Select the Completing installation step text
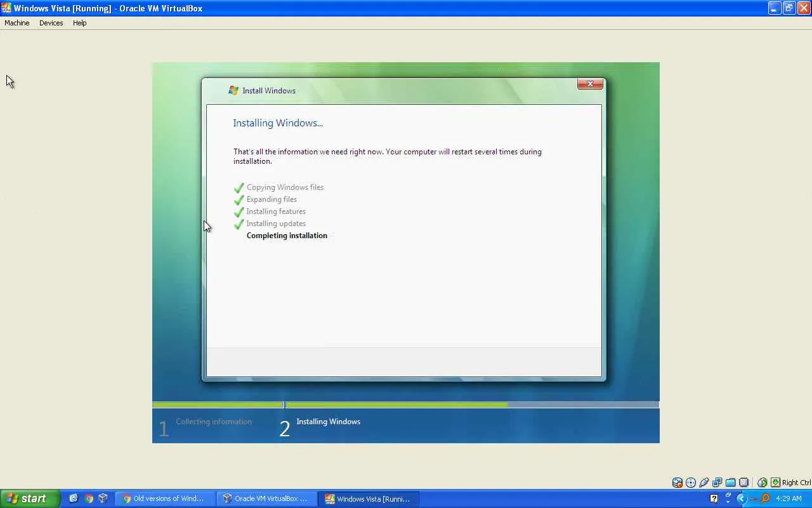 pos(287,236)
